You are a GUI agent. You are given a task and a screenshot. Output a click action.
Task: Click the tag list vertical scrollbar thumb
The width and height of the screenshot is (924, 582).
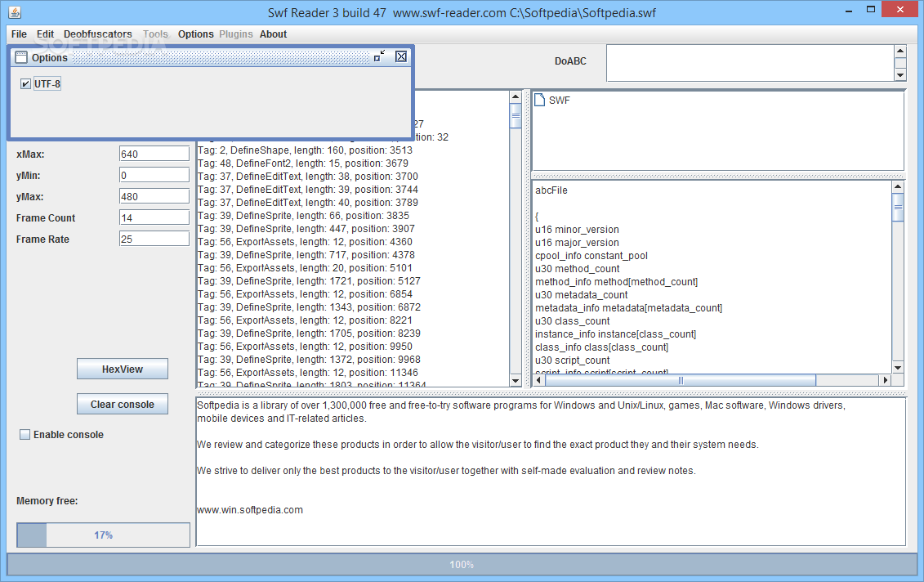(x=516, y=115)
